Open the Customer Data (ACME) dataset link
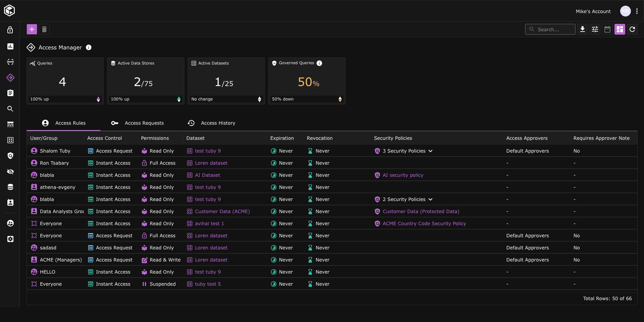Viewport: 644px width, 322px height. pyautogui.click(x=222, y=211)
